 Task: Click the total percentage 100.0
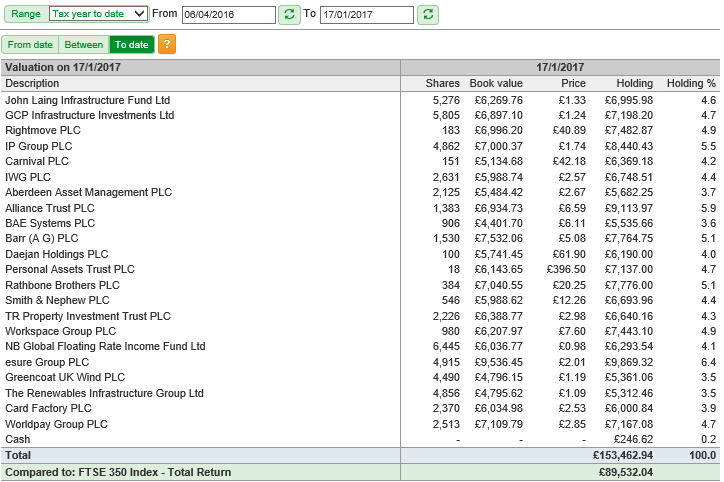702,456
